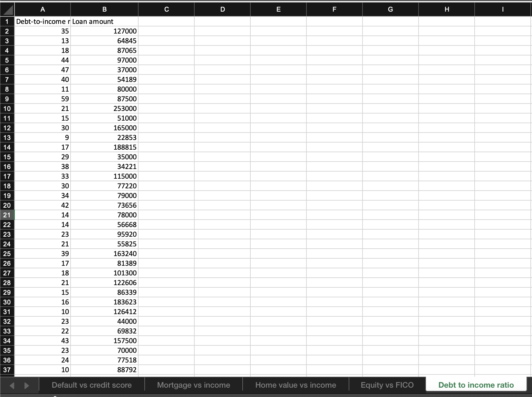Select row 1 header
Viewport: 532px width, 397px height.
[7, 21]
